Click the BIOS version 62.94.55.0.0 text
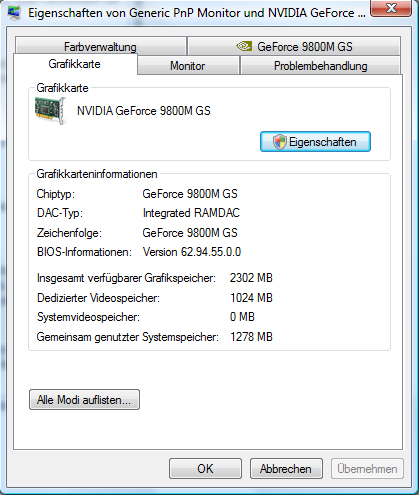 (x=192, y=252)
